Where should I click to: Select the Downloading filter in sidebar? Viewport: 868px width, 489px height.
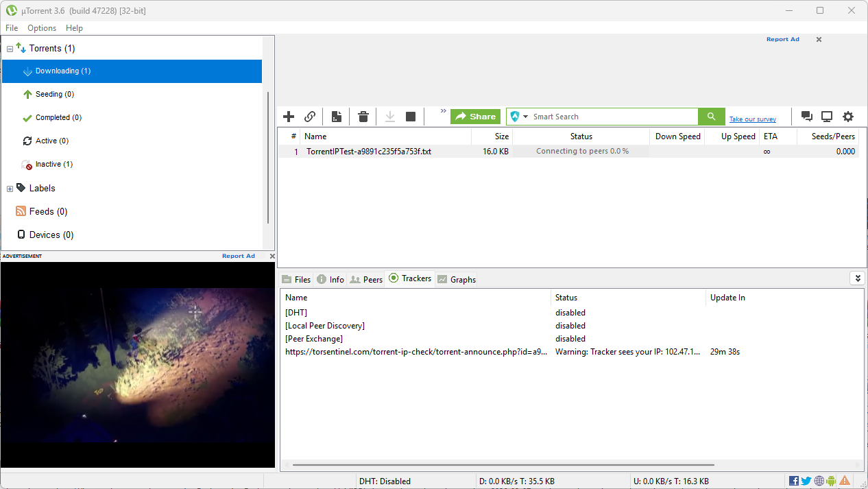pyautogui.click(x=62, y=71)
